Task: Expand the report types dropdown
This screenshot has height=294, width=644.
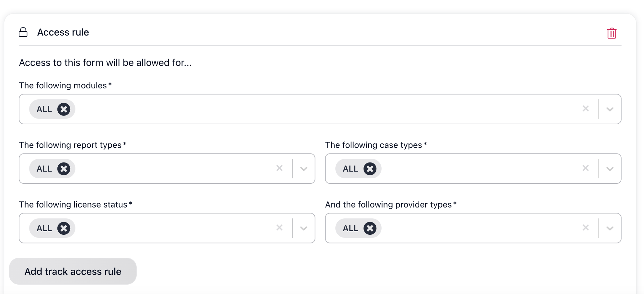Action: point(303,169)
